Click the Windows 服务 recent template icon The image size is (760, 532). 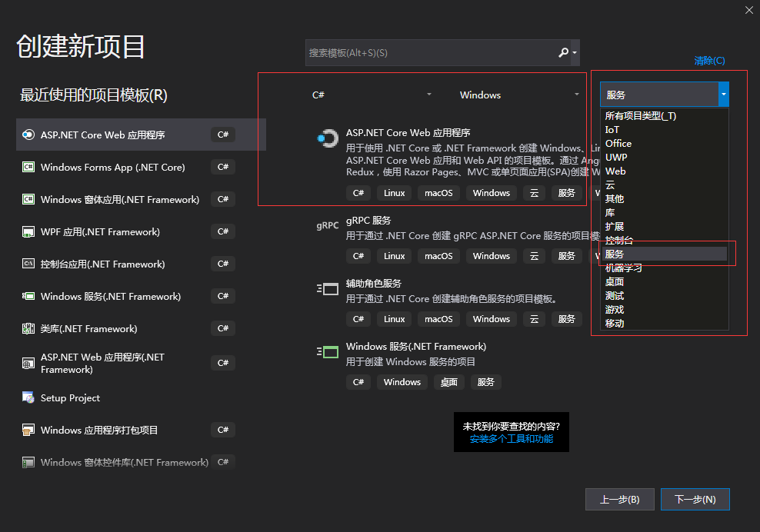pyautogui.click(x=28, y=296)
